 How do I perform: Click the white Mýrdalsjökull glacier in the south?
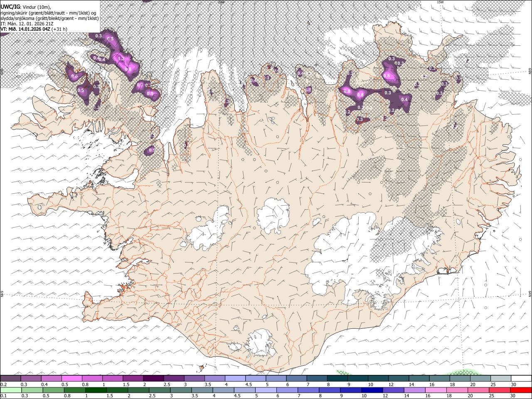pyautogui.click(x=260, y=343)
